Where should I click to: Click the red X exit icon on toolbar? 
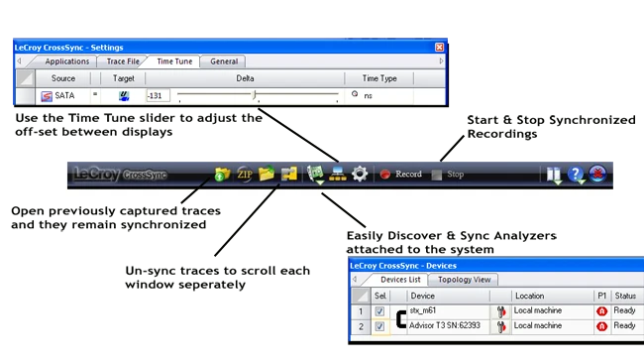(597, 174)
